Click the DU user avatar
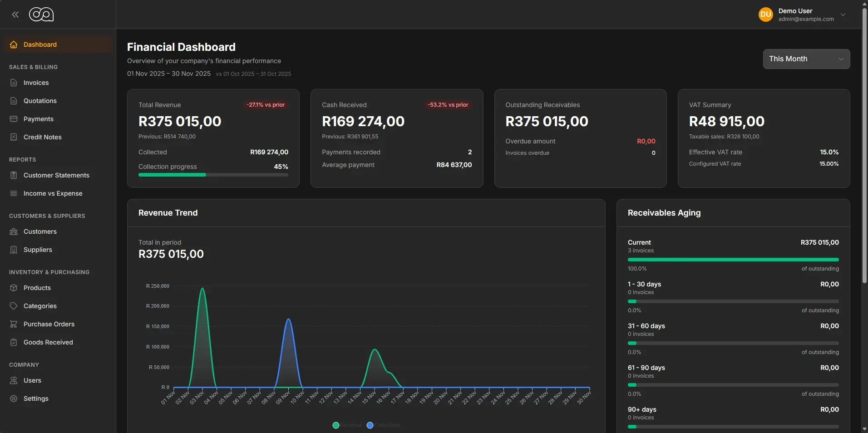The width and height of the screenshot is (868, 433). [765, 15]
